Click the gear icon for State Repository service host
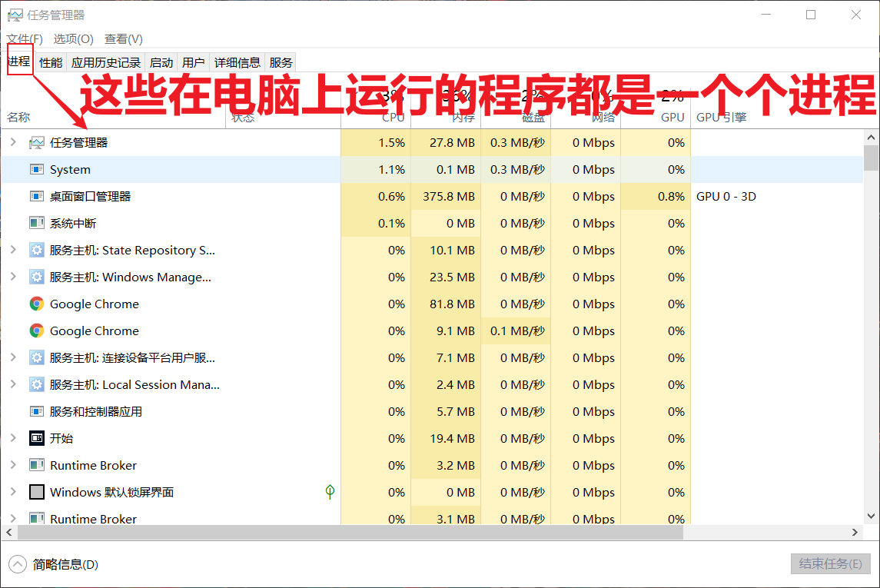880x588 pixels. pyautogui.click(x=36, y=251)
